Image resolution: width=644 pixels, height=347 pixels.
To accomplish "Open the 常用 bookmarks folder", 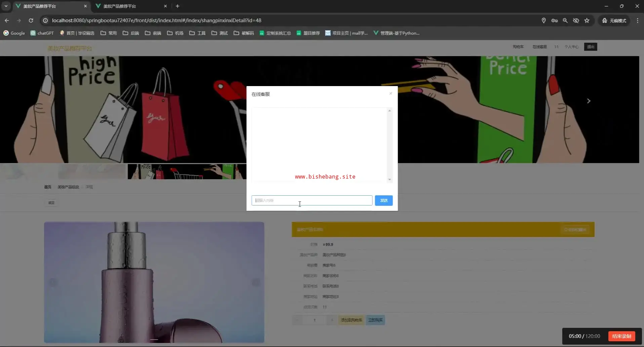I will pyautogui.click(x=109, y=33).
